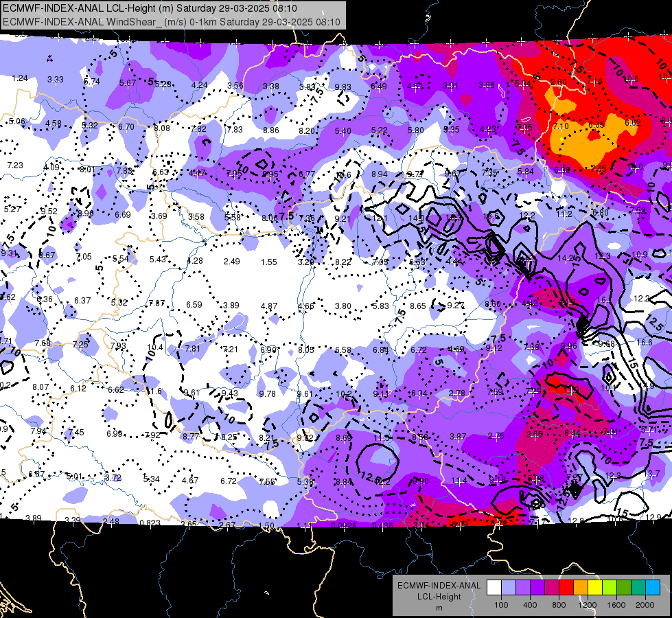Click the wind shear value 8.08
Image resolution: width=672 pixels, height=618 pixels.
coord(162,128)
